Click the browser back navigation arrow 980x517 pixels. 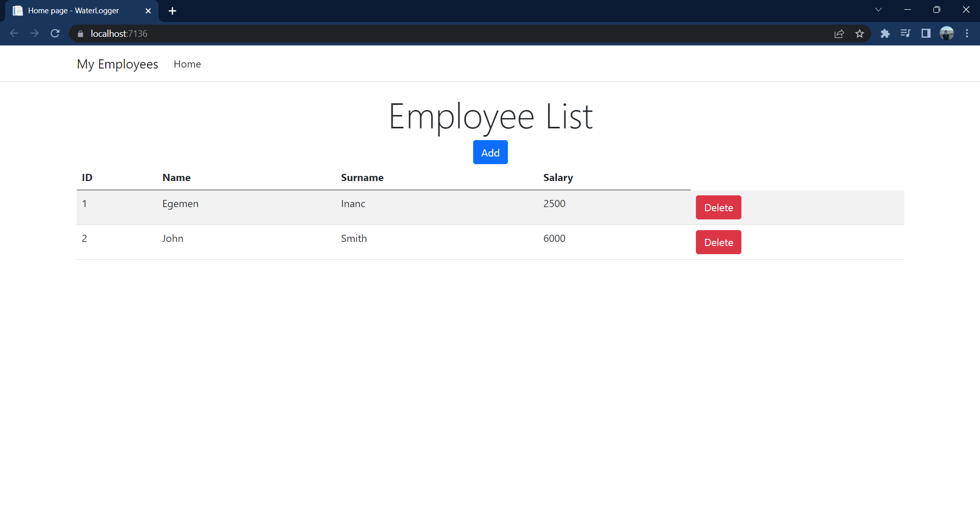13,33
